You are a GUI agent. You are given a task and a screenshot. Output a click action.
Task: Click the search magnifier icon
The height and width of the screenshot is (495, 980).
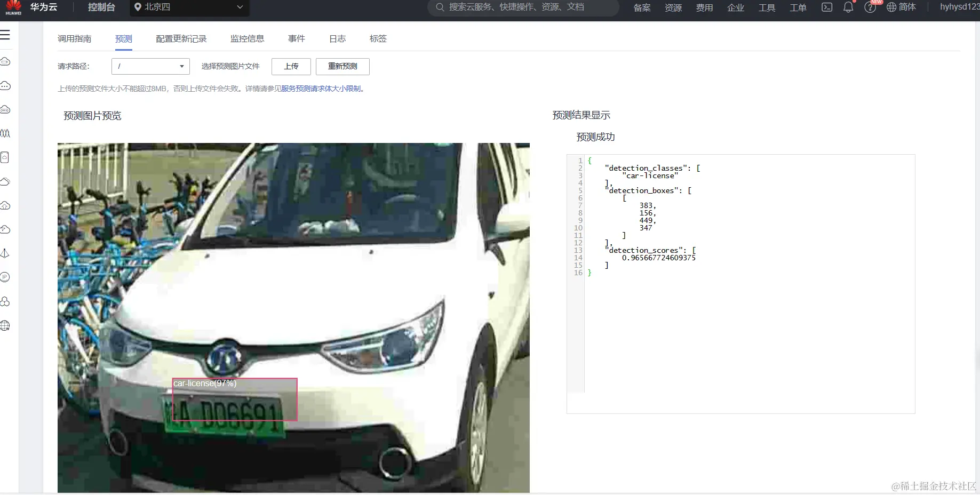click(440, 7)
